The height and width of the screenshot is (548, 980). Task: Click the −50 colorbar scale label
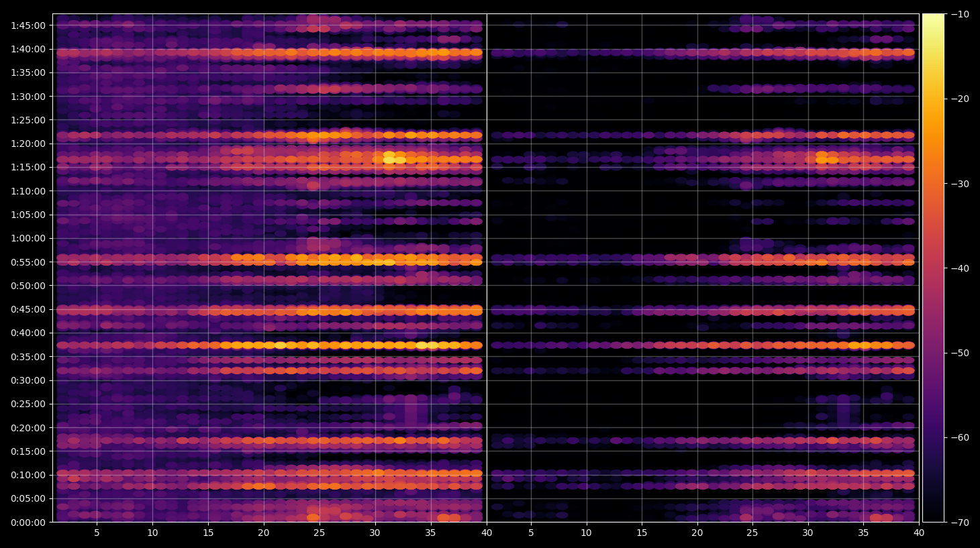point(961,353)
